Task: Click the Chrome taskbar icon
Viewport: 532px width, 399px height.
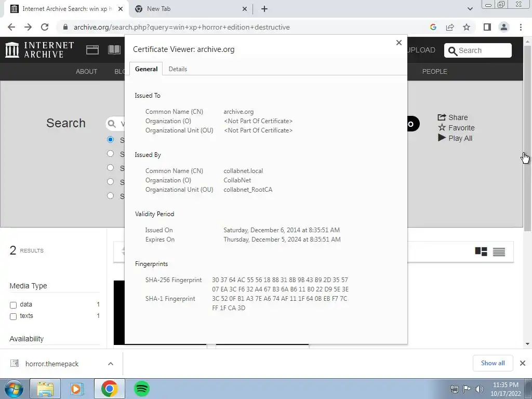Action: [109, 389]
